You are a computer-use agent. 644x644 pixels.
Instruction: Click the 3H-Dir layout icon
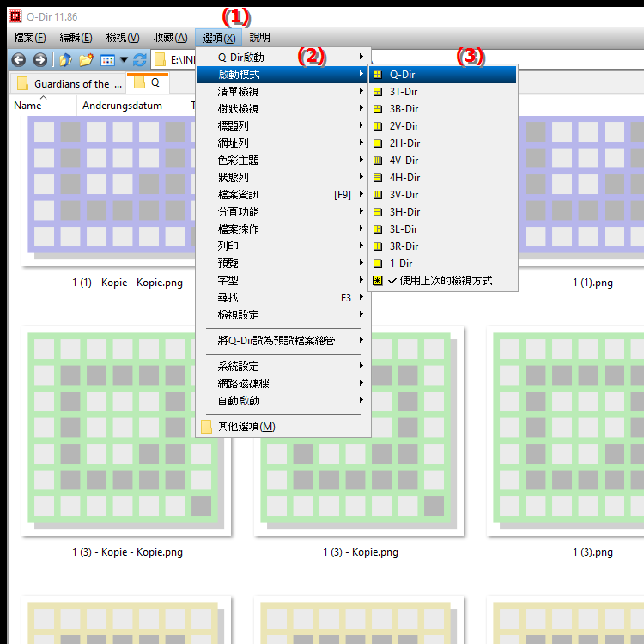(x=378, y=212)
